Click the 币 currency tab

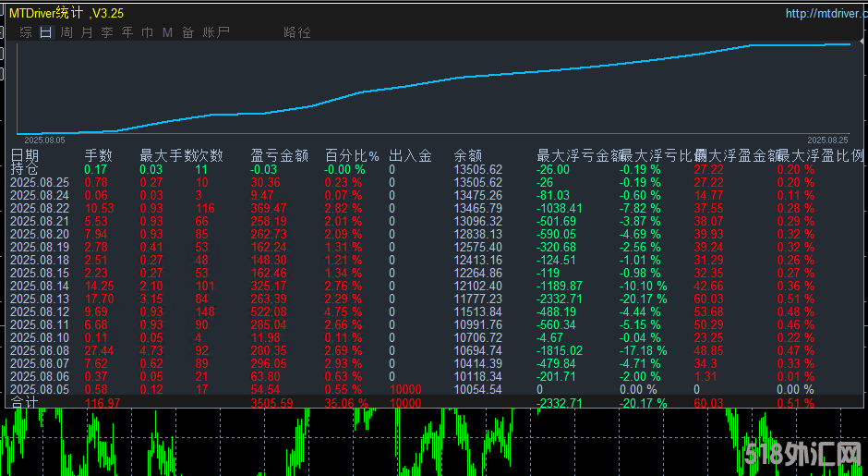(148, 32)
